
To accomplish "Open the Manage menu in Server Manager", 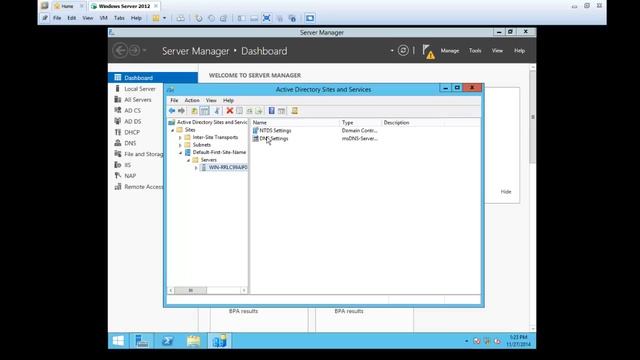I will tap(449, 51).
